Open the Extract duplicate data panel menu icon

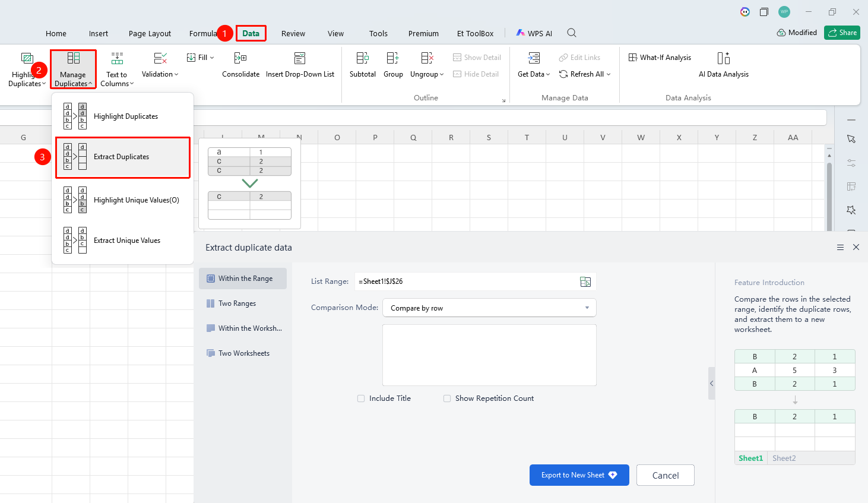click(x=840, y=247)
